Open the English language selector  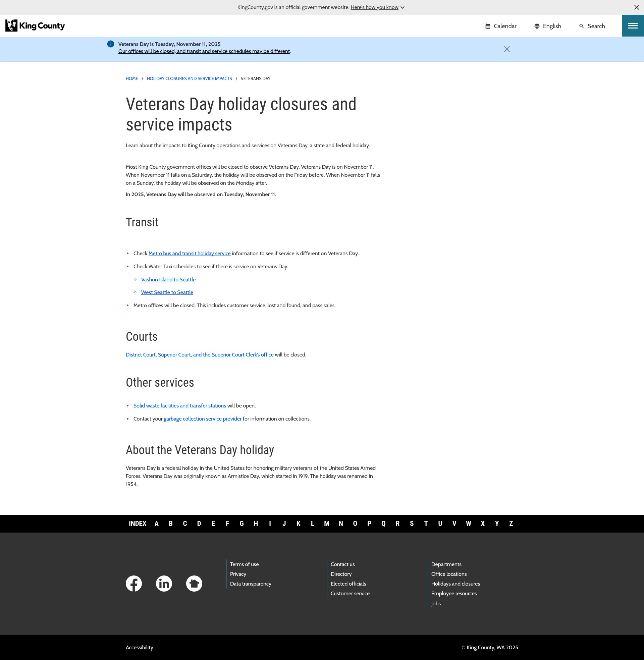click(548, 26)
